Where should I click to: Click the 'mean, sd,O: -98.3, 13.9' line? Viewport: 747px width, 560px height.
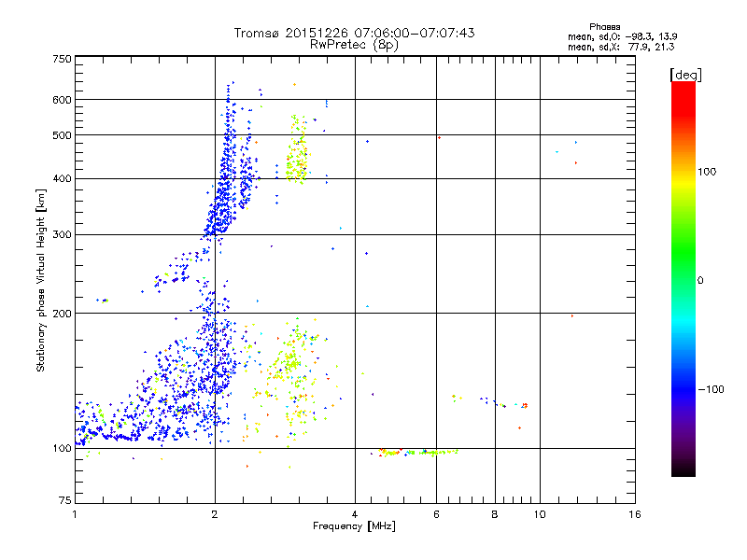pyautogui.click(x=622, y=36)
